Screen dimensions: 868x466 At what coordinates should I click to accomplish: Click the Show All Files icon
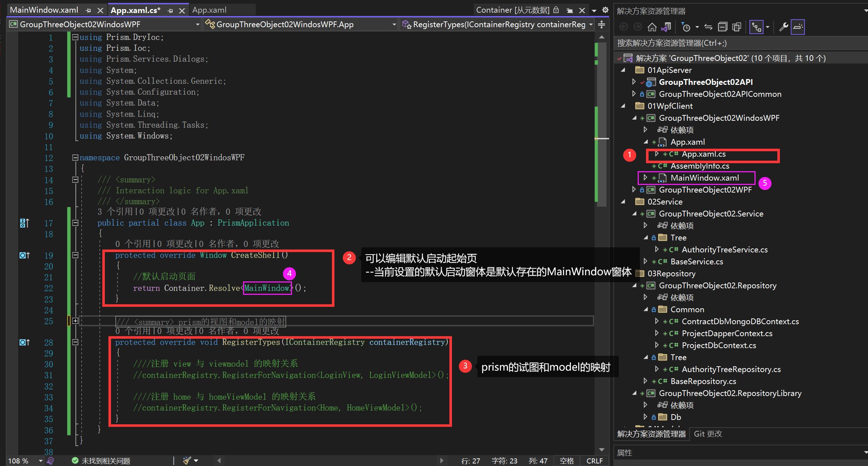(x=737, y=27)
